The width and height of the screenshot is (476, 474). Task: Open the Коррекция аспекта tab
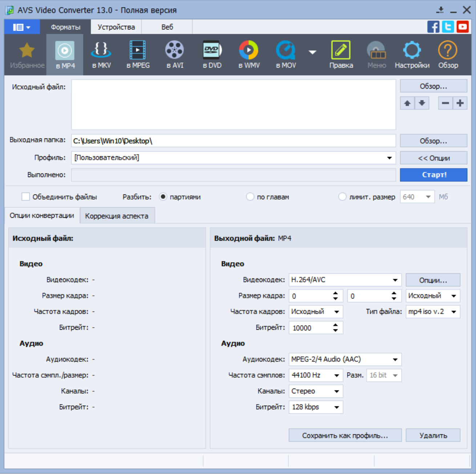(x=117, y=216)
